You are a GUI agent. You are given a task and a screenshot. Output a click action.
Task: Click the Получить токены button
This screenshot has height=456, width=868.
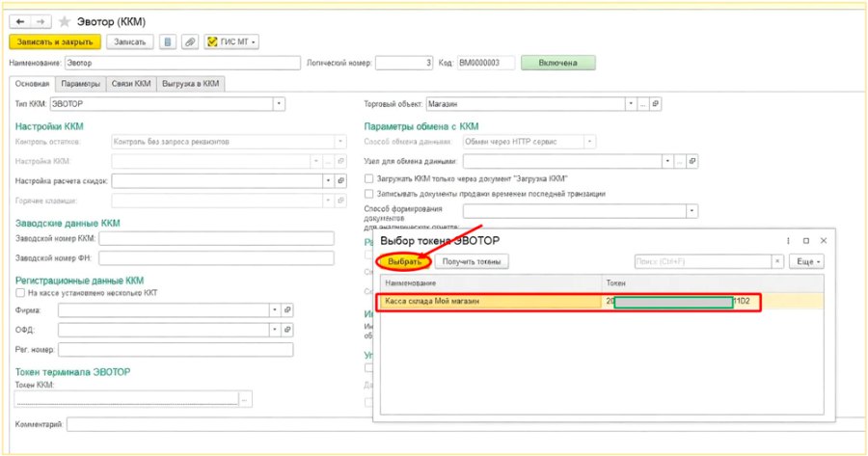coord(472,261)
